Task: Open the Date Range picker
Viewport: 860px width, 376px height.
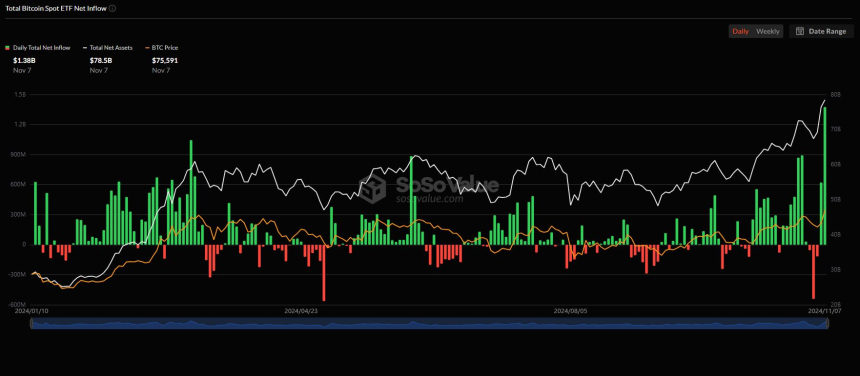Action: click(x=822, y=31)
